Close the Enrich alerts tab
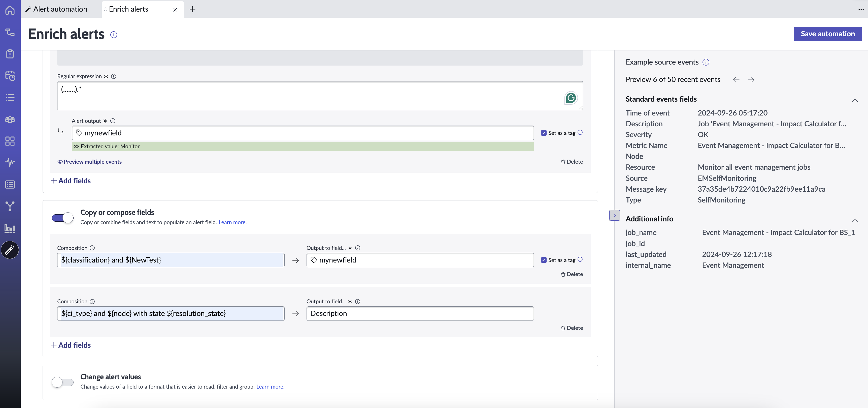This screenshot has height=408, width=868. [x=175, y=10]
